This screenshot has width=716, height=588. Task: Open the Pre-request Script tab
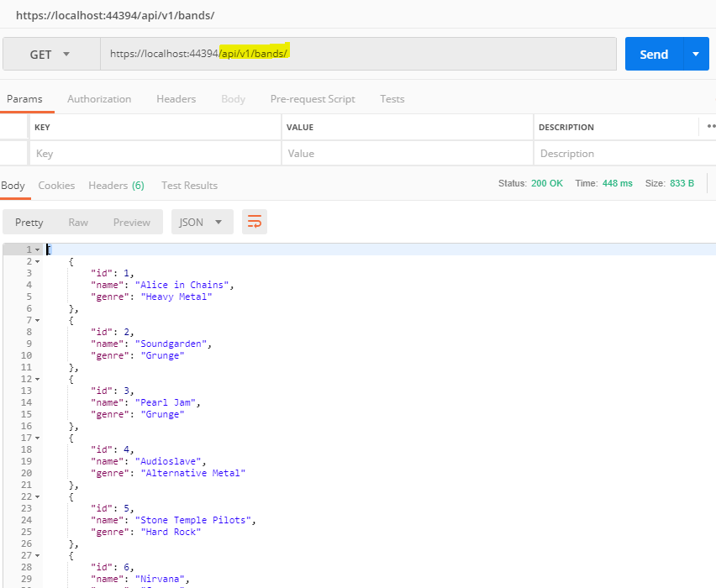313,99
